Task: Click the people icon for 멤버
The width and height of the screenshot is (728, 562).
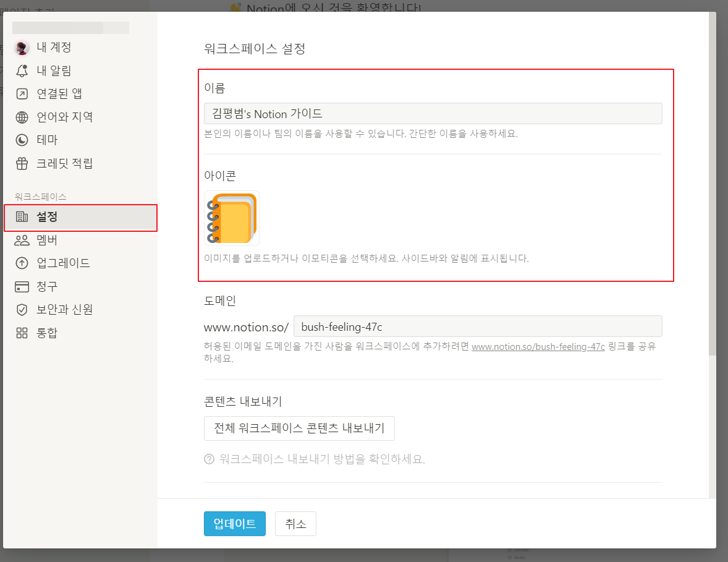Action: tap(22, 240)
